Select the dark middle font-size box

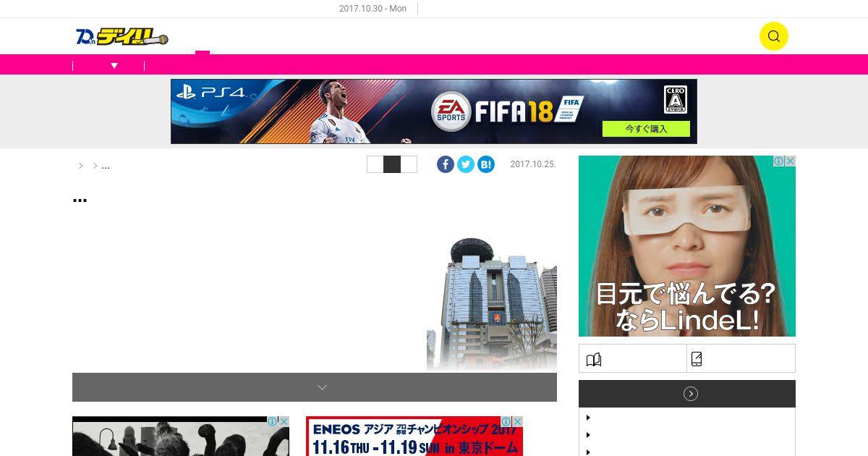coord(392,164)
